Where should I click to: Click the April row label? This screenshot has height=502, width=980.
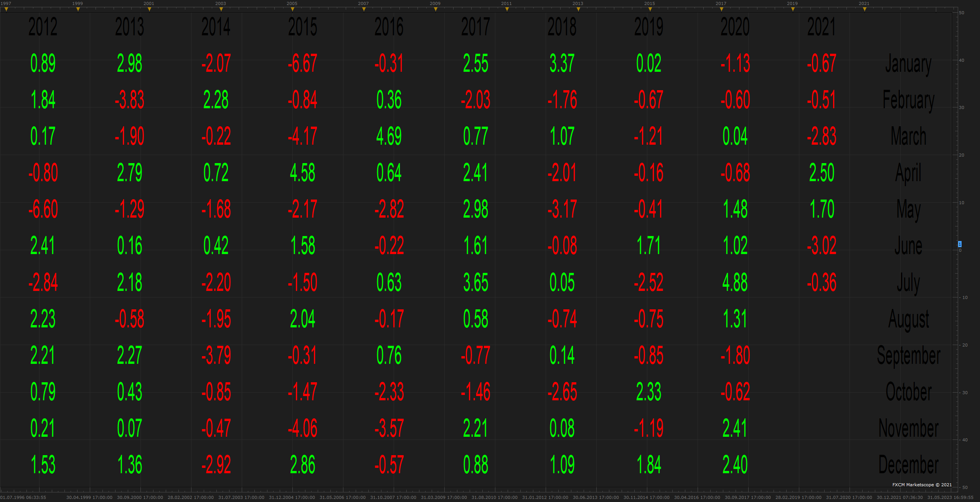(908, 173)
